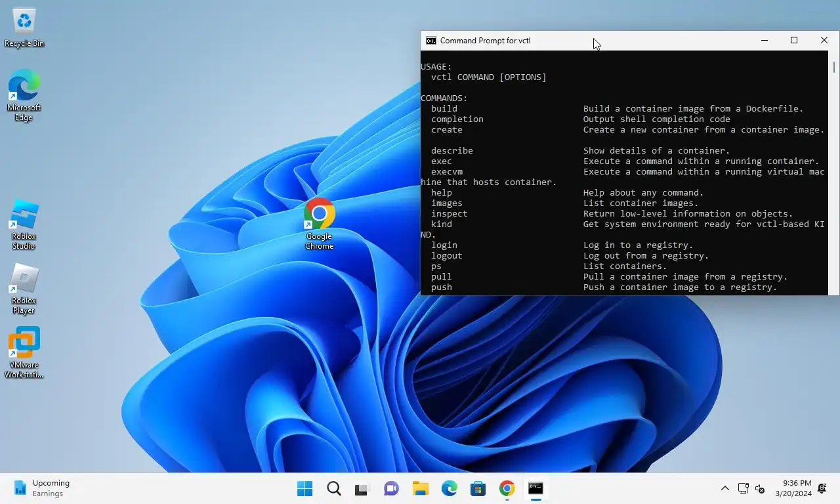Viewport: 840px width, 504px height.
Task: Show hidden system tray icons
Action: [724, 488]
